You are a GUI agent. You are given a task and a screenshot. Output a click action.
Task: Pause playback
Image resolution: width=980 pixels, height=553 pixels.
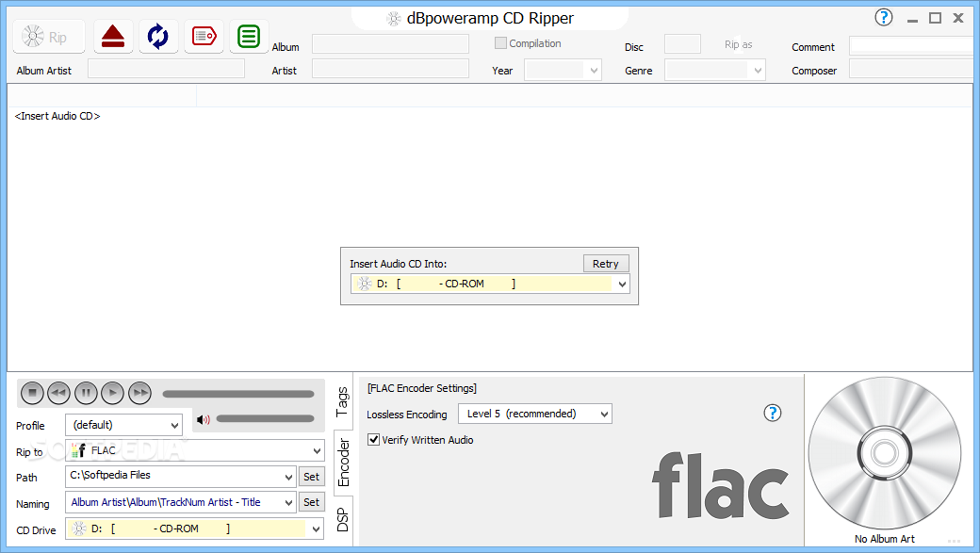(x=86, y=393)
